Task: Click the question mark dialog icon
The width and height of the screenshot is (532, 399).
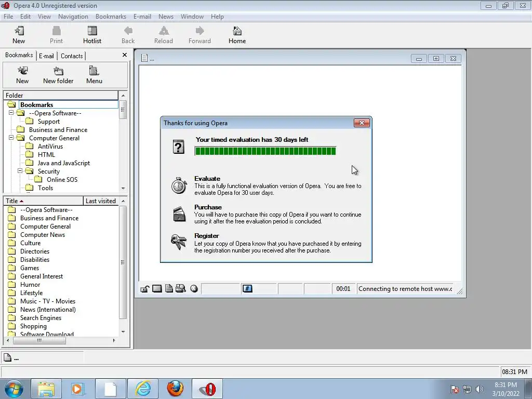Action: (x=179, y=147)
